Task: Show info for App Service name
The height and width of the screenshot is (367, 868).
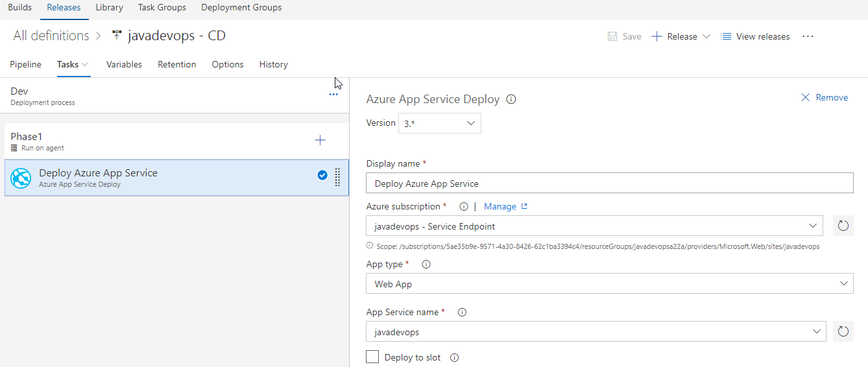Action: (463, 312)
